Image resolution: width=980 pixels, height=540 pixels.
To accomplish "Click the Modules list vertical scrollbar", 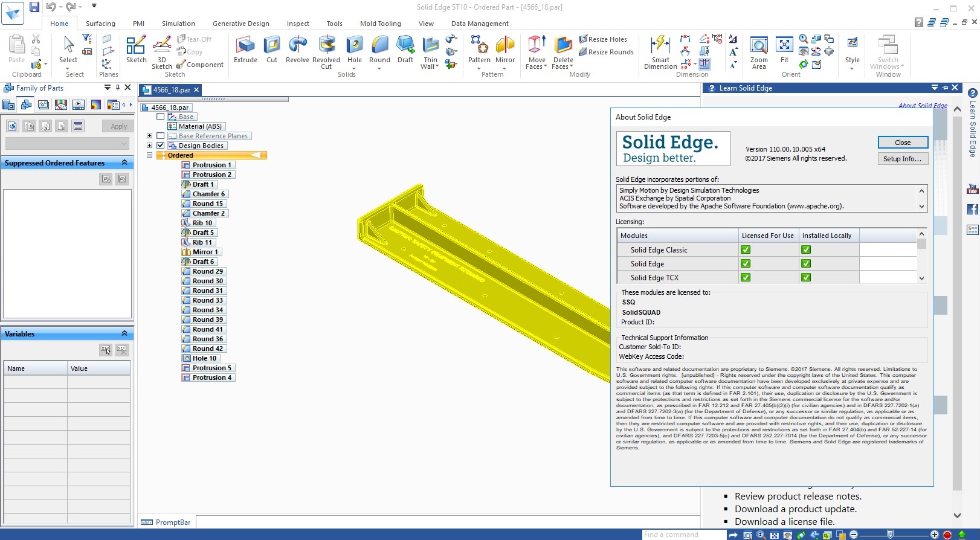I will click(921, 256).
